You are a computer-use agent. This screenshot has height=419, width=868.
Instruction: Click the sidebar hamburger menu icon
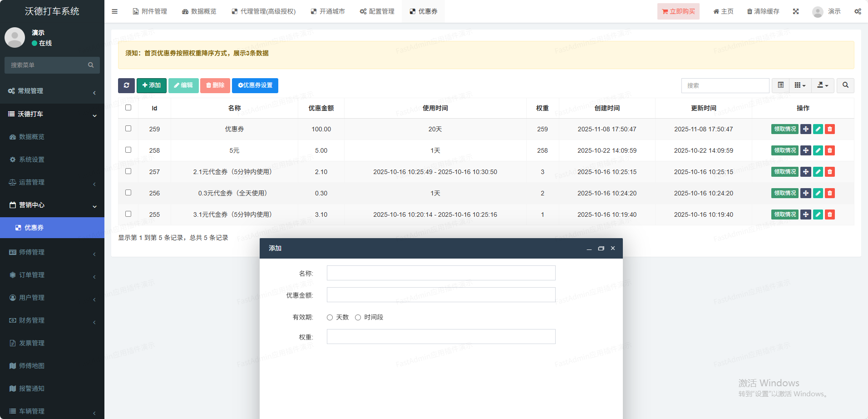[115, 11]
